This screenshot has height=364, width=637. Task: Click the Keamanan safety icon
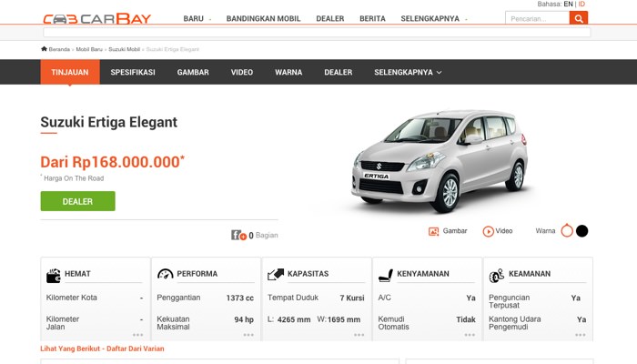[x=497, y=276]
